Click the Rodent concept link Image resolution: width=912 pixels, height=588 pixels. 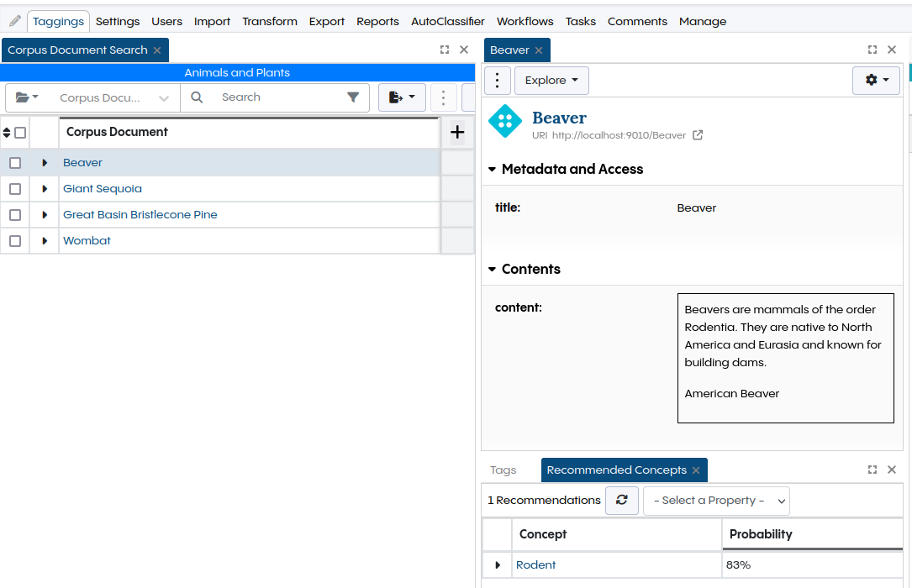tap(535, 565)
